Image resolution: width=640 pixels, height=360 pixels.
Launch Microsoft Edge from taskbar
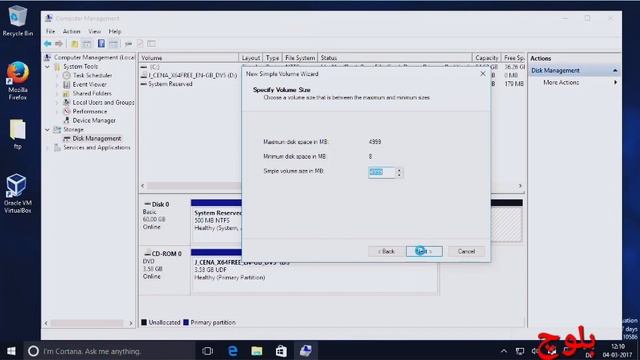pos(233,351)
